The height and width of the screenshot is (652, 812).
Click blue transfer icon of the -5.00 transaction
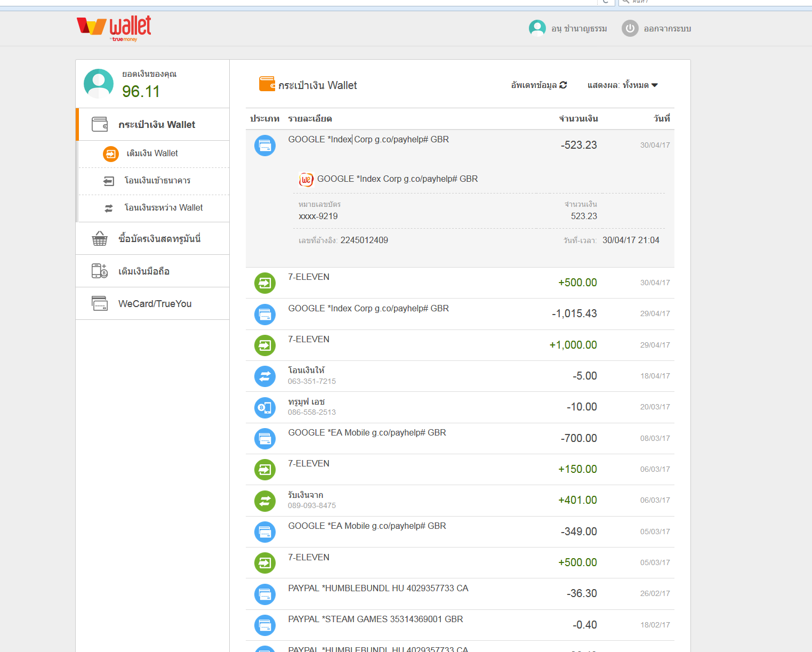pyautogui.click(x=265, y=376)
